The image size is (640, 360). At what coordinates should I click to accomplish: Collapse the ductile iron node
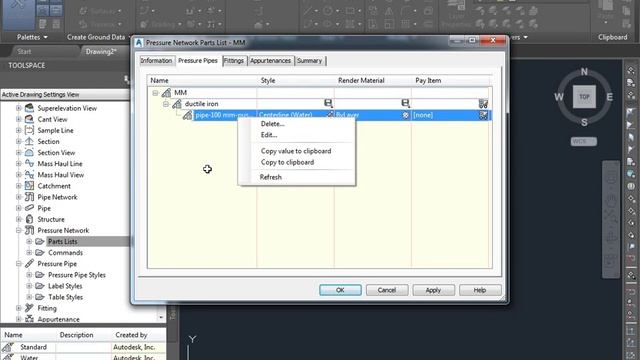[166, 104]
